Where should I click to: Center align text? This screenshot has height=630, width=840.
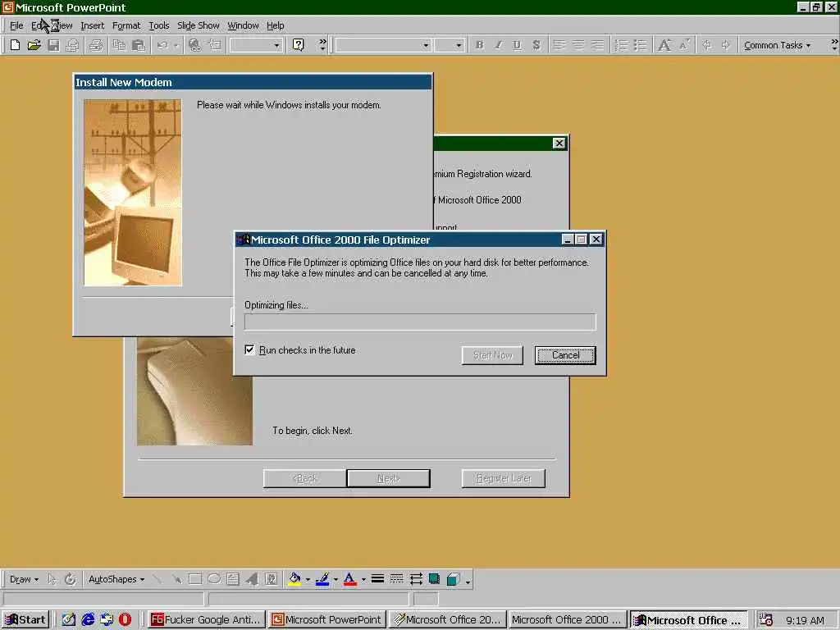pyautogui.click(x=578, y=45)
